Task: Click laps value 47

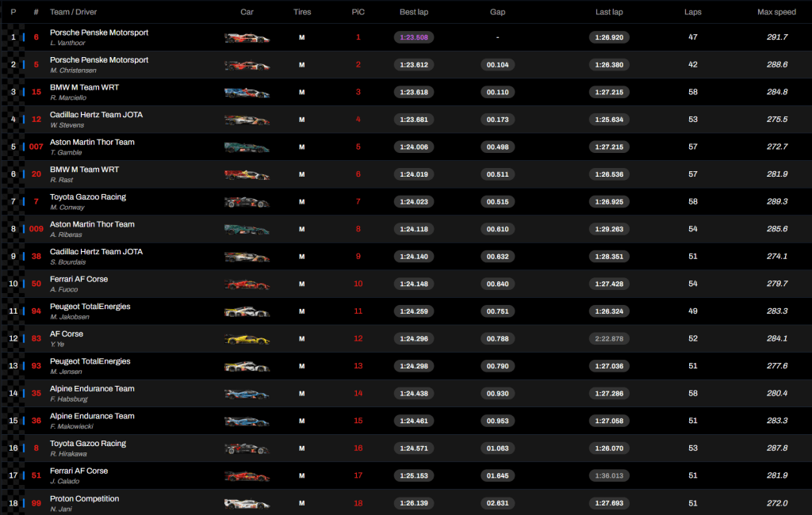Action: [x=693, y=37]
